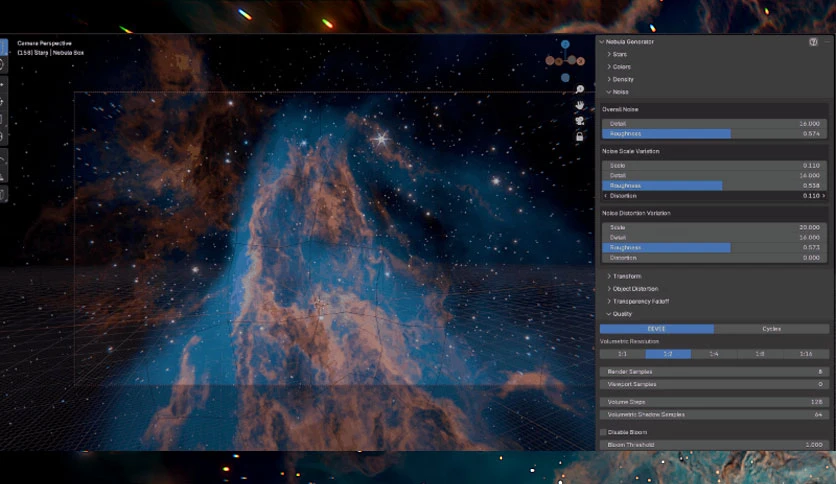Adjust Overall Noise Roughness slider
This screenshot has width=836, height=484.
coord(714,134)
